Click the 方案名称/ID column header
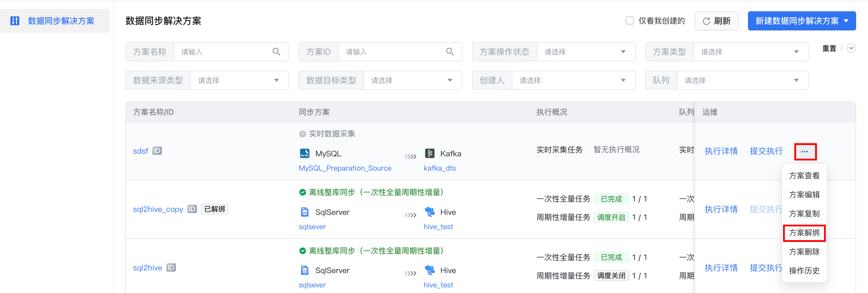This screenshot has width=868, height=293. pyautogui.click(x=153, y=112)
